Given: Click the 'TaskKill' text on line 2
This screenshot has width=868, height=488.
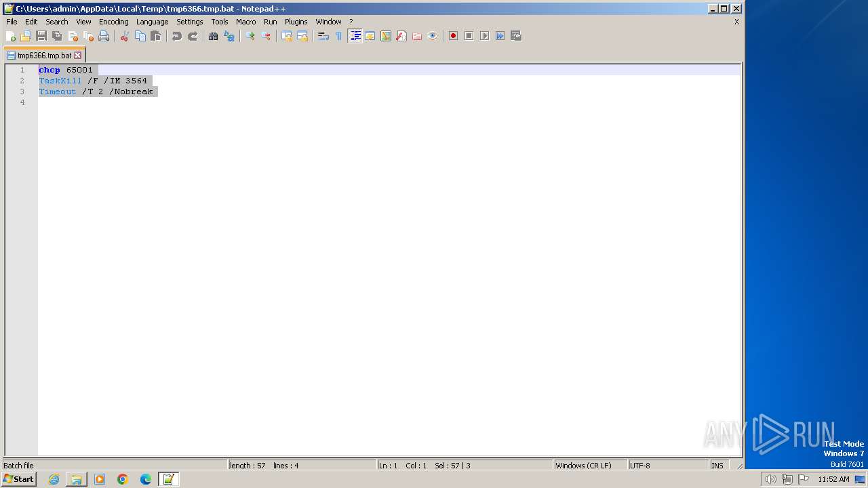Looking at the screenshot, I should (x=60, y=81).
